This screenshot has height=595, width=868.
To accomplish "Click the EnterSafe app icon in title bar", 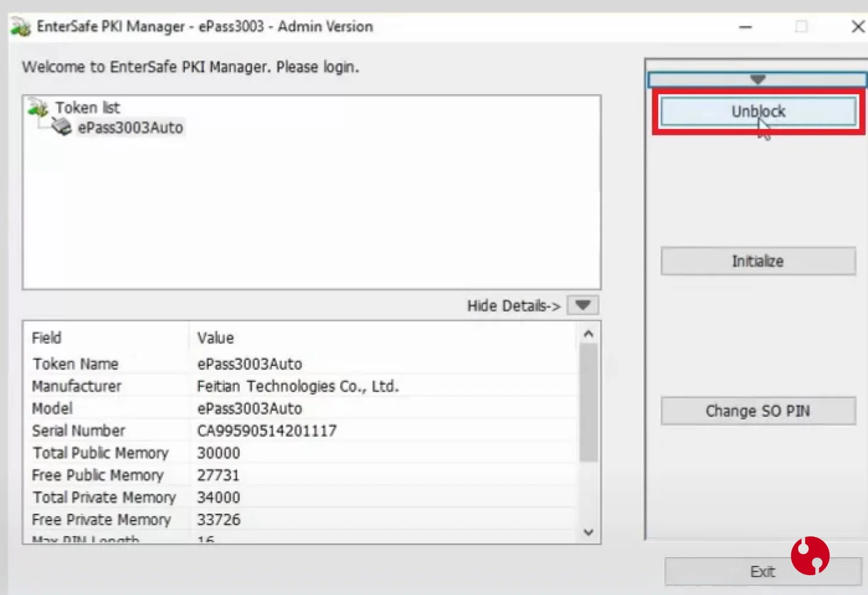I will 21,27.
